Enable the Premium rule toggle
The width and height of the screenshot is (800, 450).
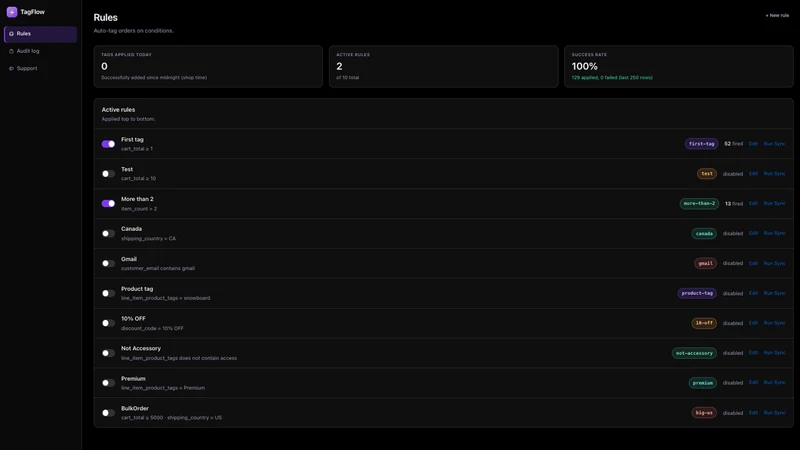click(108, 383)
